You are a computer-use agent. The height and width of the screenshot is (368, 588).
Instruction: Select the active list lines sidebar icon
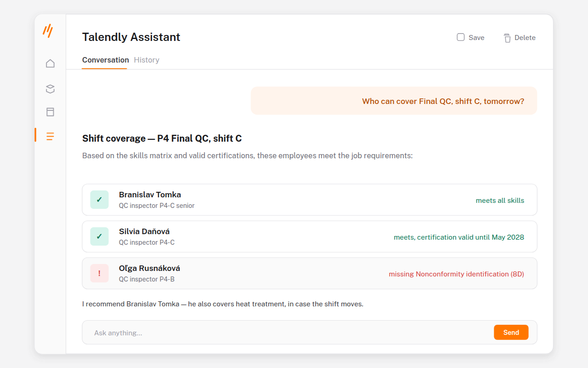tap(50, 136)
